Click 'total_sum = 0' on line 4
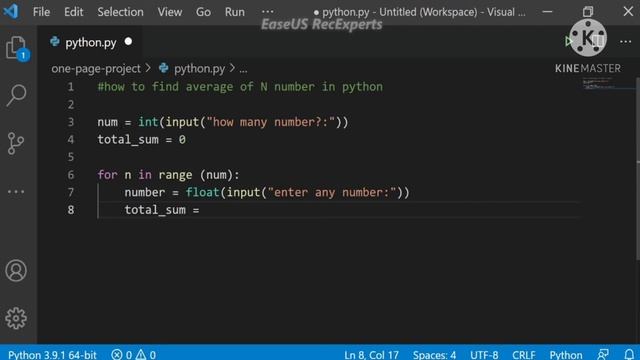The width and height of the screenshot is (640, 360). (141, 140)
